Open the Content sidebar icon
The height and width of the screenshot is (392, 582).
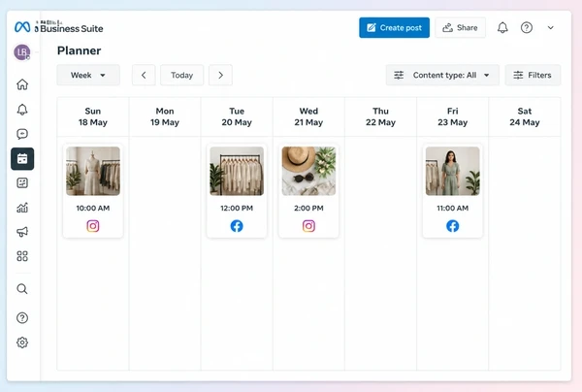click(22, 183)
